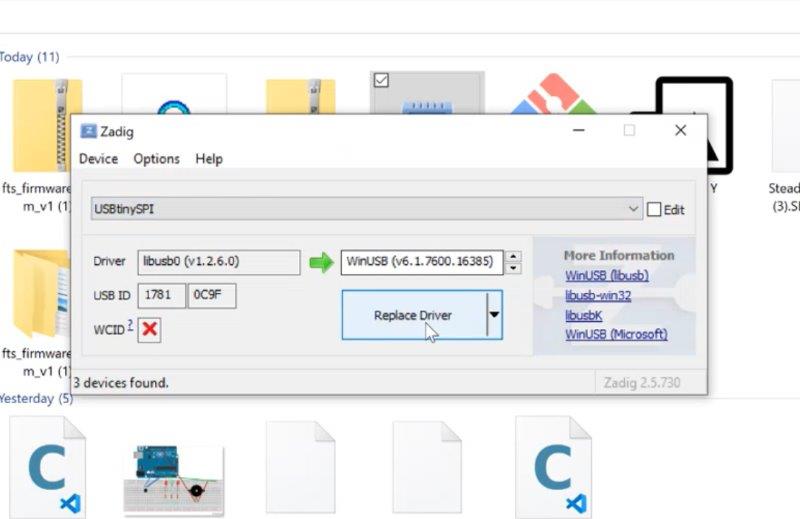This screenshot has width=800, height=519.
Task: Collapse the Yesterday (5) group header
Action: coord(36,399)
